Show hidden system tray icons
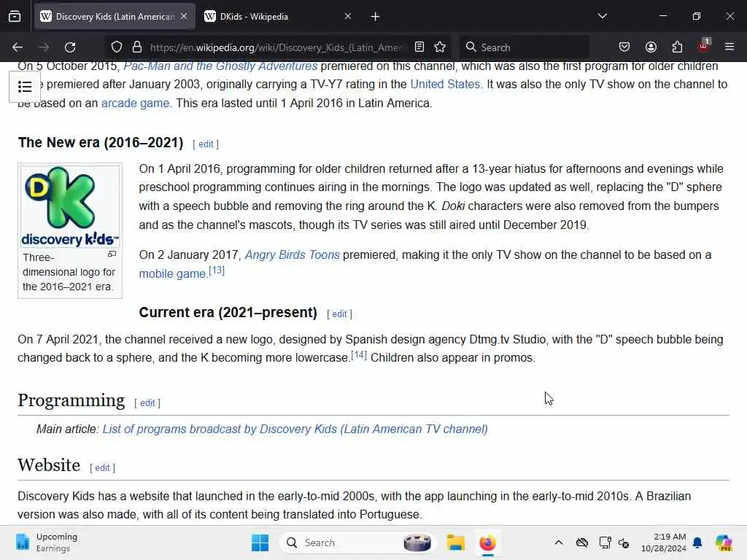Screen dimensions: 747x560 [x=559, y=542]
